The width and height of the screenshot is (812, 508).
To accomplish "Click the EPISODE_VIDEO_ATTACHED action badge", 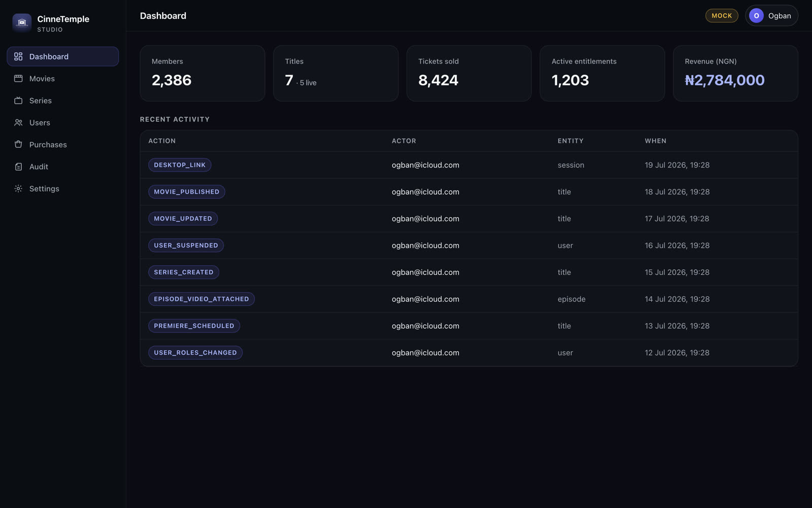I will (x=201, y=299).
